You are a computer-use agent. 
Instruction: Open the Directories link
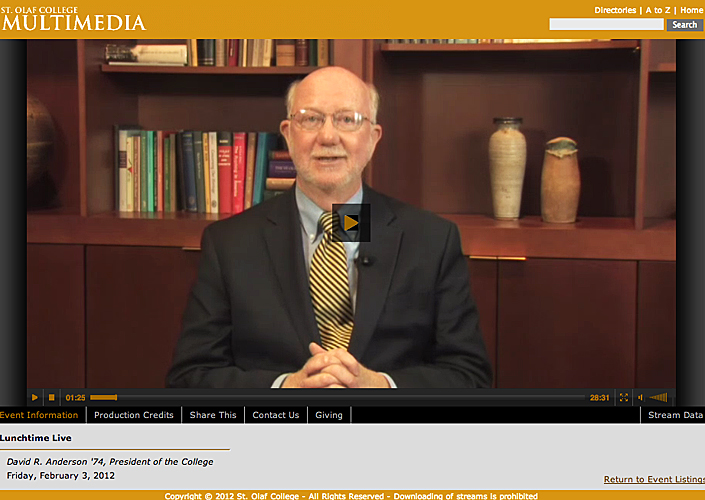615,10
